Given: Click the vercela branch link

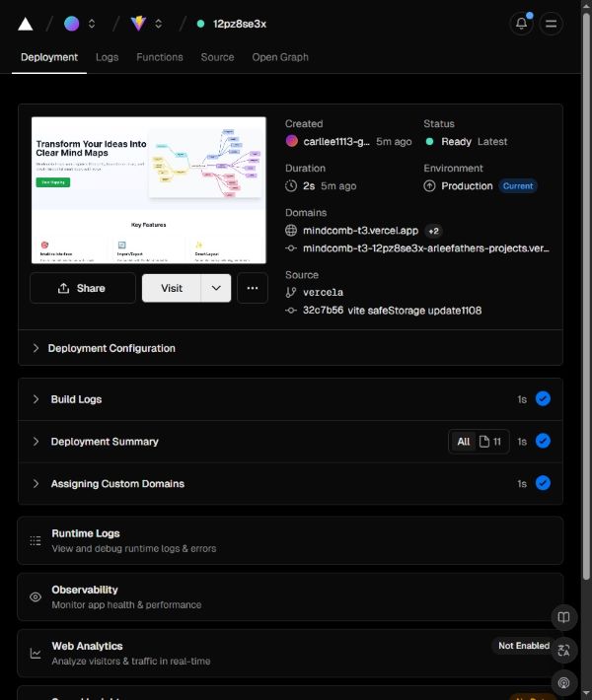Looking at the screenshot, I should pos(323,293).
